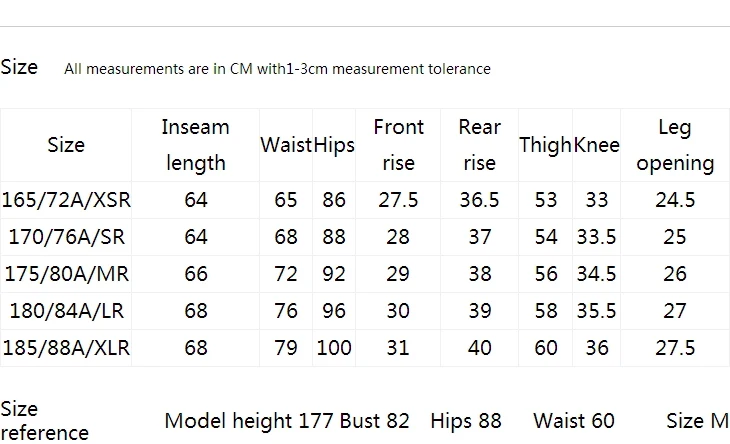Click the Knee column header
Image resolution: width=730 pixels, height=444 pixels.
[596, 145]
